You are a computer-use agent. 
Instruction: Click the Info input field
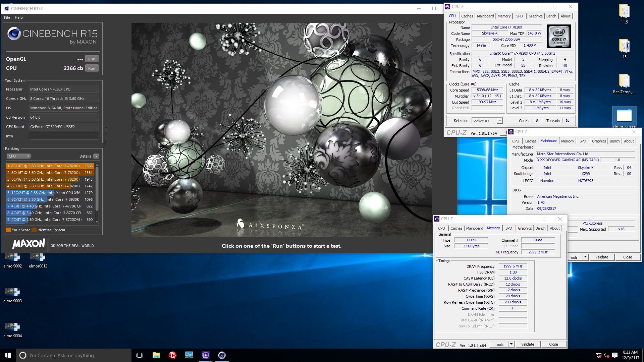tap(64, 136)
